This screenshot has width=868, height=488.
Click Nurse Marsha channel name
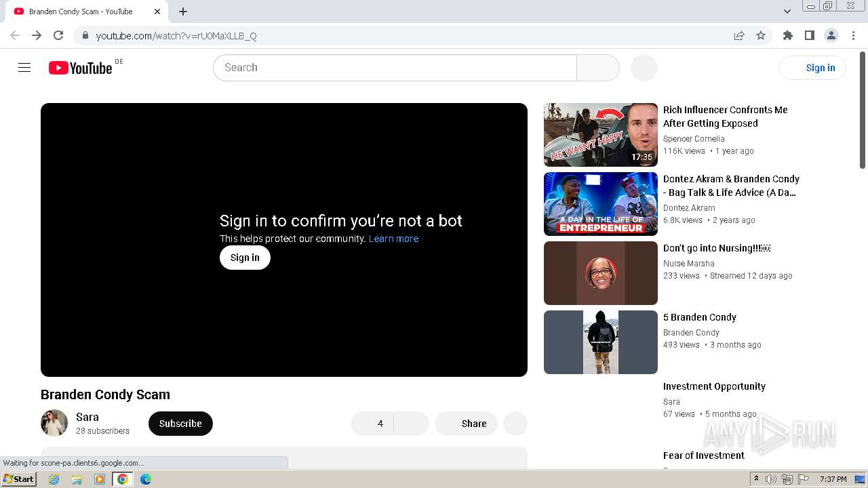(689, 264)
